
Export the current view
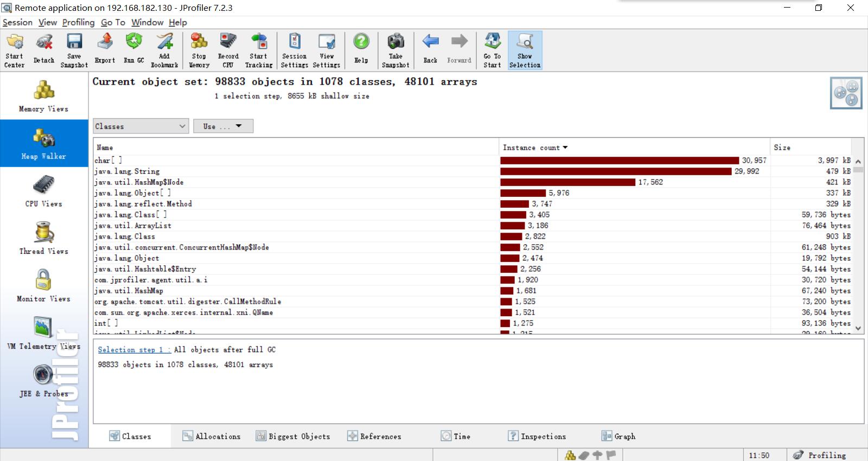(105, 50)
